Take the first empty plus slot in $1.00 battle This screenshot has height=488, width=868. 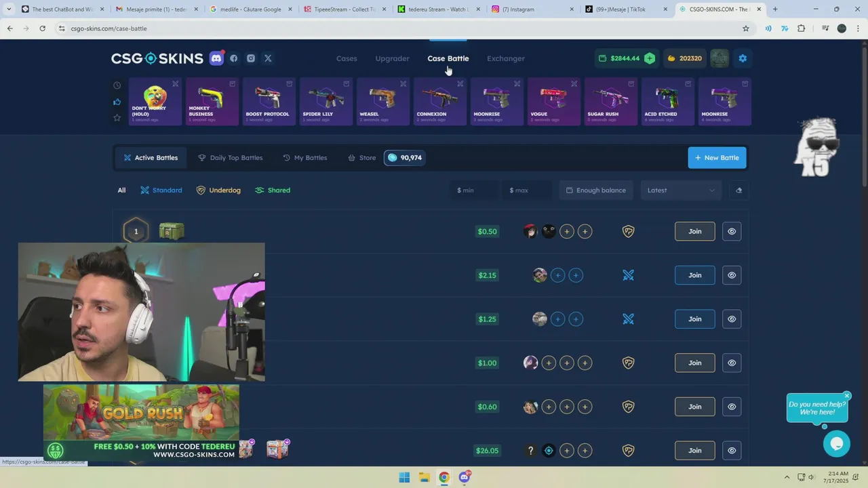click(x=549, y=363)
